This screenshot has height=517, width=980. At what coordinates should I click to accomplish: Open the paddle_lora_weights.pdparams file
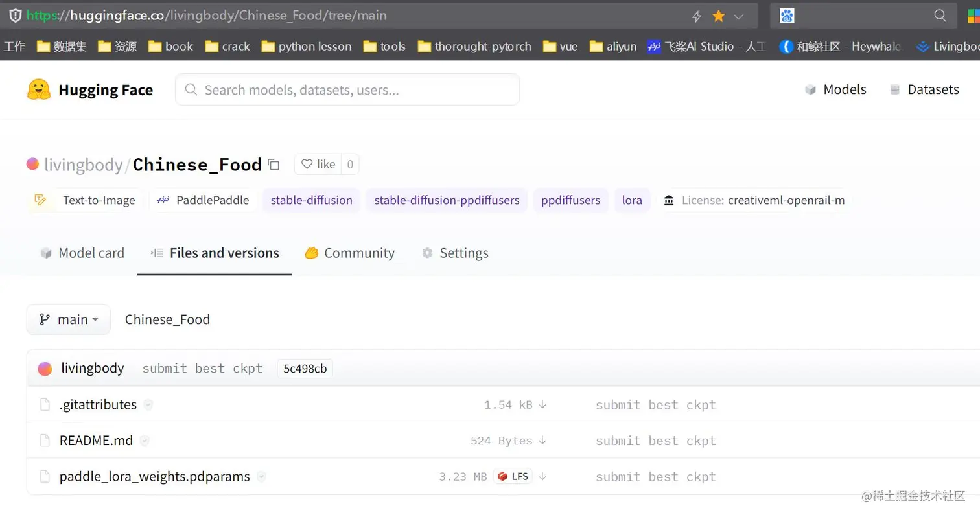pyautogui.click(x=154, y=477)
